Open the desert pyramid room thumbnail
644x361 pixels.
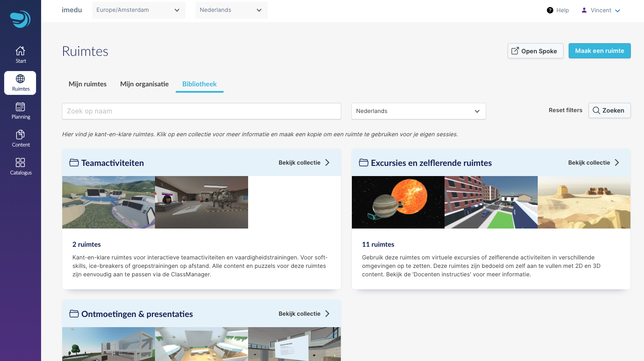tap(584, 202)
